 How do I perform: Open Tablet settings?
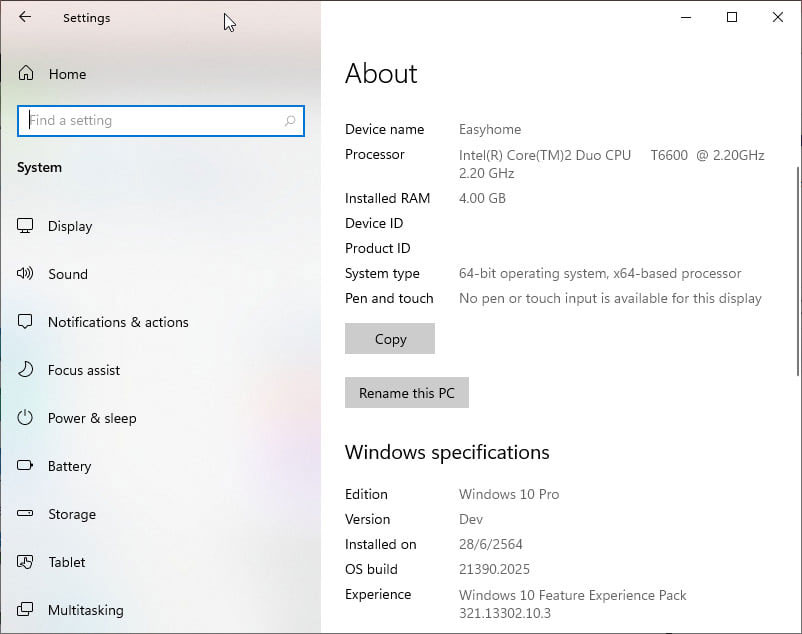coord(25,562)
